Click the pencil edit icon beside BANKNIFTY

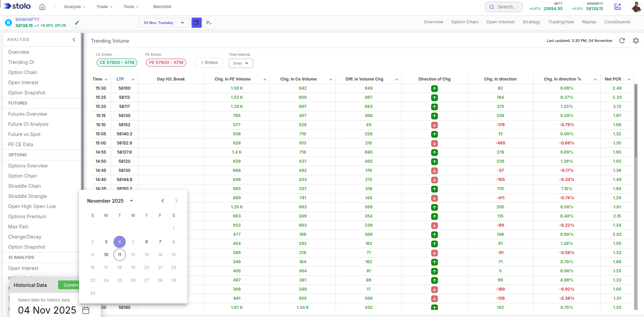point(77,23)
